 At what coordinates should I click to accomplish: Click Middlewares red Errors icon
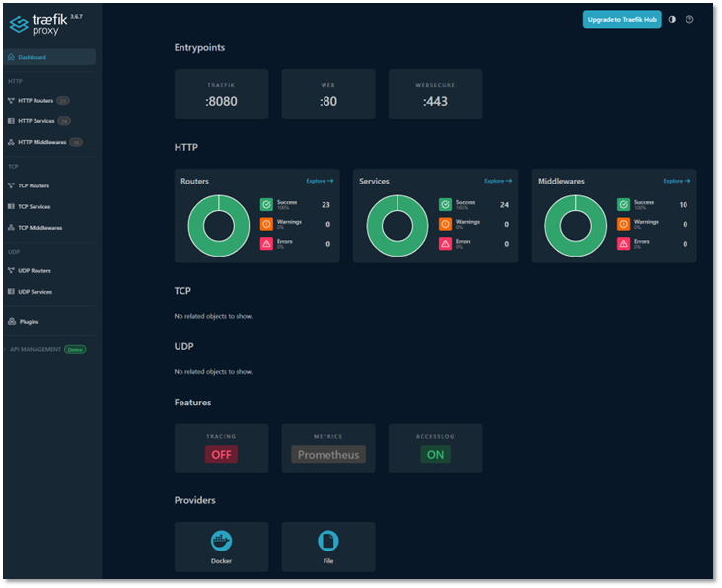click(x=623, y=244)
